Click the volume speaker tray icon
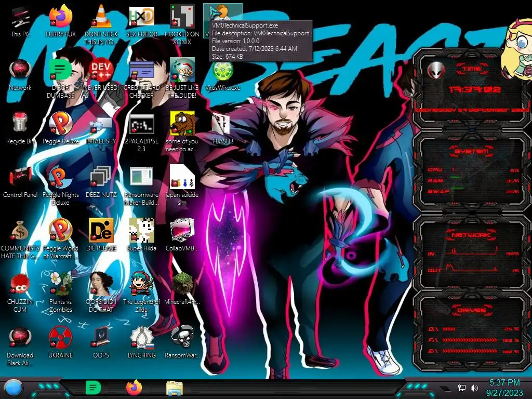The width and height of the screenshot is (532, 399). click(474, 388)
